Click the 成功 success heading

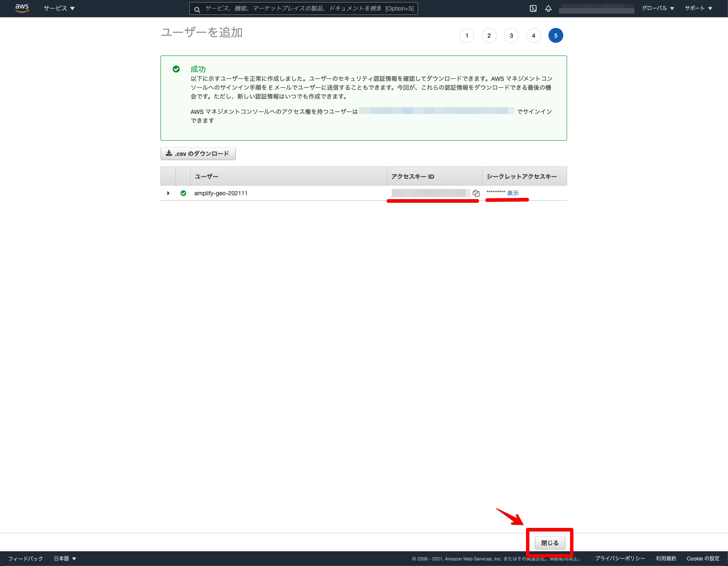[x=198, y=69]
